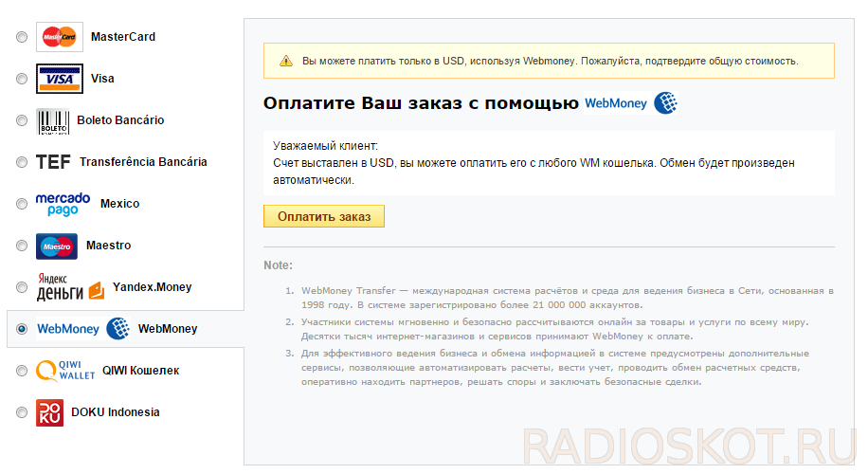Click the black WebMoney label text
868x474 pixels.
(168, 329)
